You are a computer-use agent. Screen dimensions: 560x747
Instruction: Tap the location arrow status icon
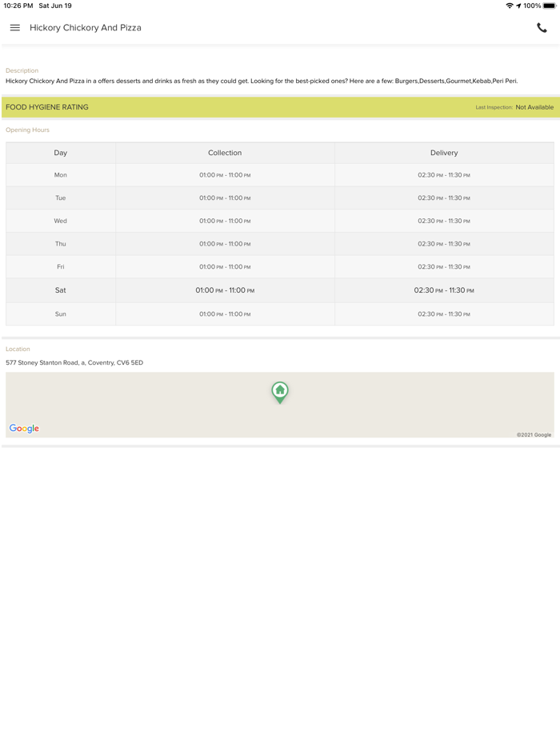click(518, 6)
